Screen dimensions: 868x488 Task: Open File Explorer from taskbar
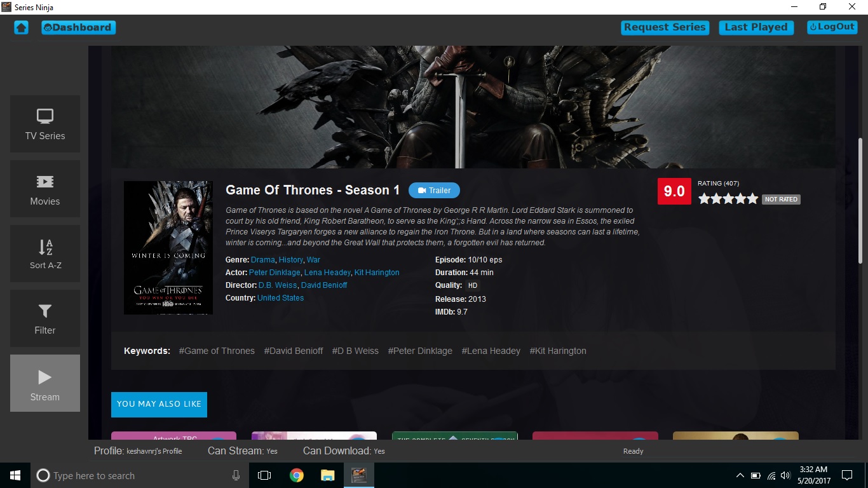coord(327,475)
